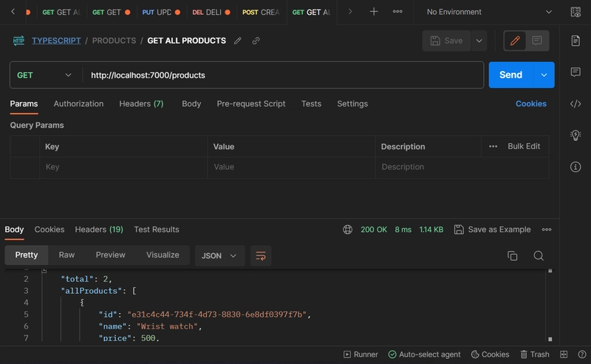The width and height of the screenshot is (591, 364).
Task: Click Bulk Edit for query params
Action: tap(524, 146)
